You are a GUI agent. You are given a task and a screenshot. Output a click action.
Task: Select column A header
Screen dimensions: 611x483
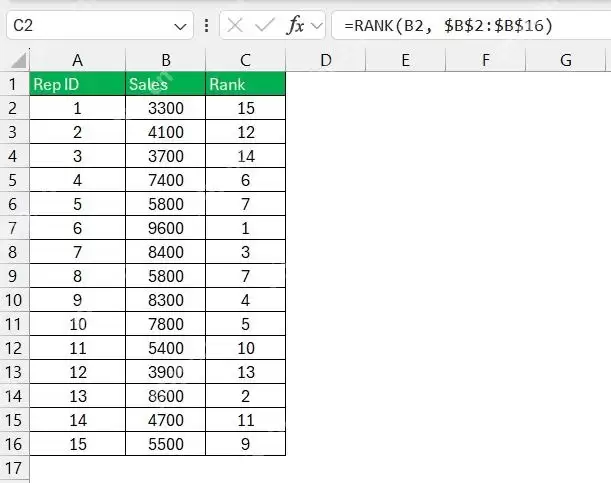click(78, 60)
